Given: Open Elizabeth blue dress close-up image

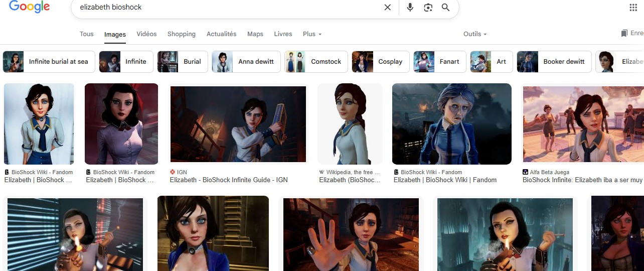Looking at the screenshot, I should pyautogui.click(x=213, y=234).
